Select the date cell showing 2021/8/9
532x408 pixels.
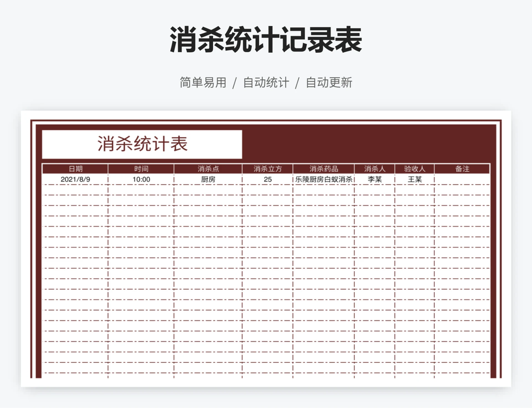coord(75,179)
